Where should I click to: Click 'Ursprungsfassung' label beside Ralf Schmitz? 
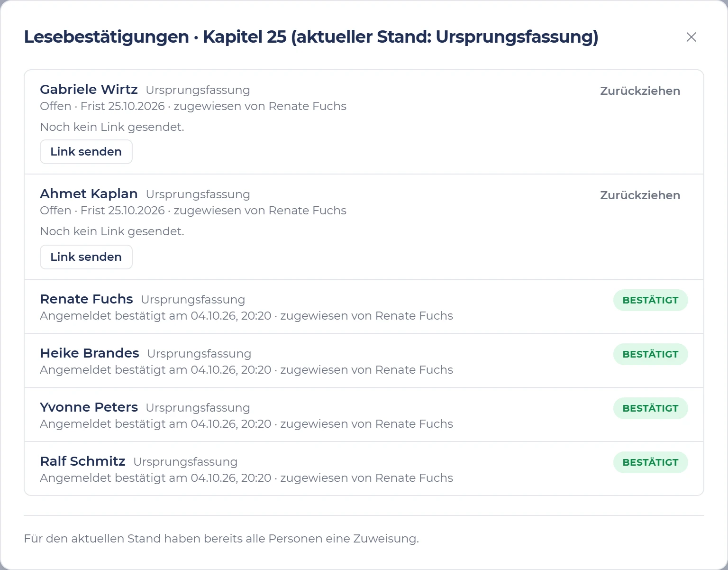tap(185, 462)
